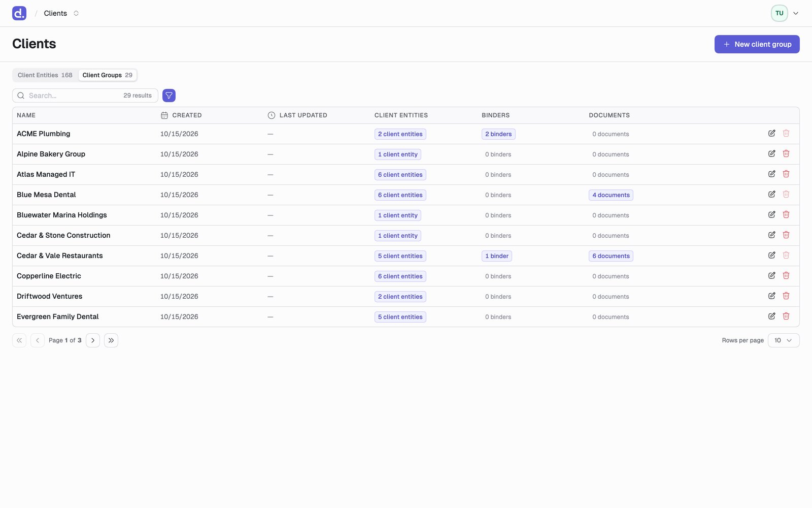Edit the Driftwood Ventures row
This screenshot has width=812, height=508.
(771, 296)
